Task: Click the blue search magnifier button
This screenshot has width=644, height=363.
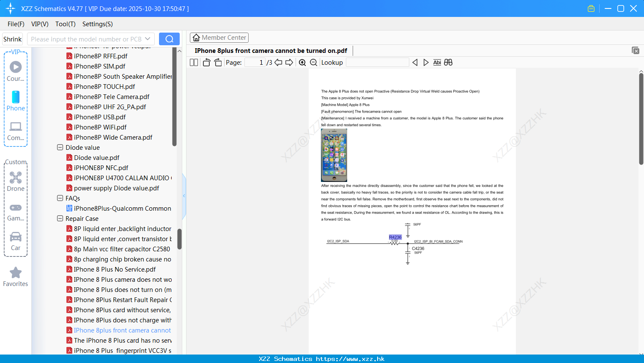Action: point(169,39)
